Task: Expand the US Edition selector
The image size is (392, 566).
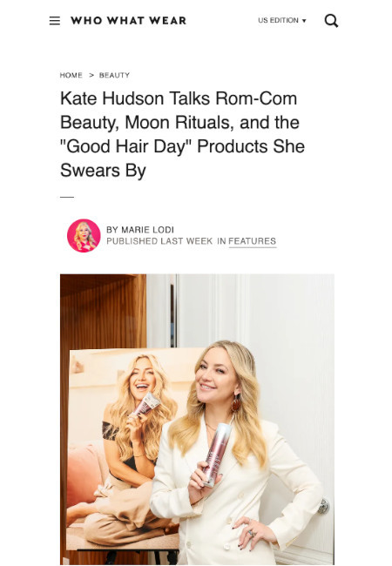Action: tap(282, 21)
